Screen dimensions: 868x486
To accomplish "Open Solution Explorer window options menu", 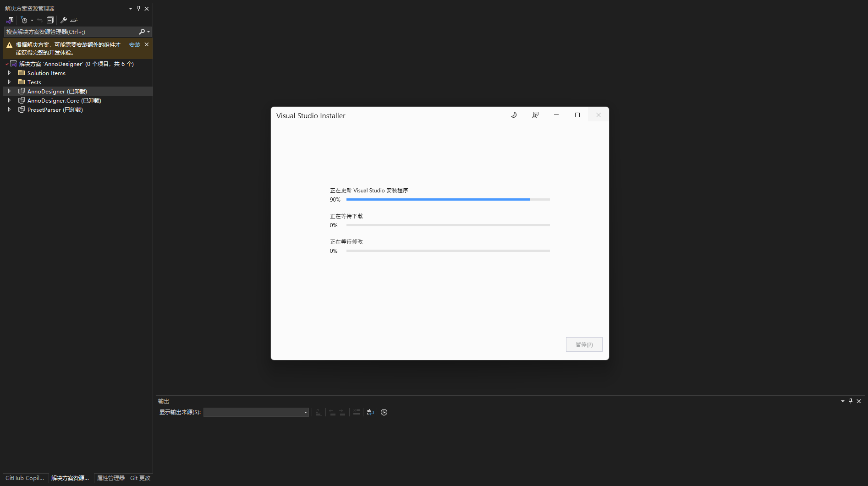I will (131, 8).
